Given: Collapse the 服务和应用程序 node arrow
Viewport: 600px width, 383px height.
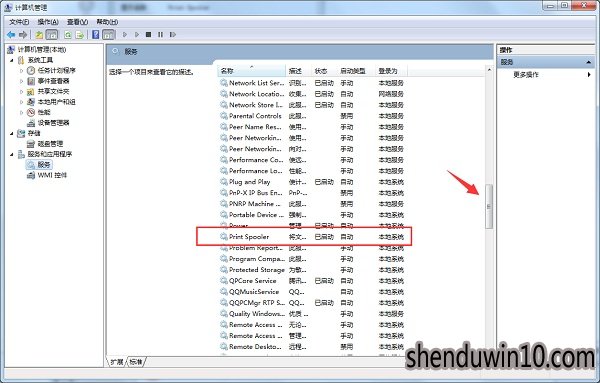Looking at the screenshot, I should (x=12, y=154).
